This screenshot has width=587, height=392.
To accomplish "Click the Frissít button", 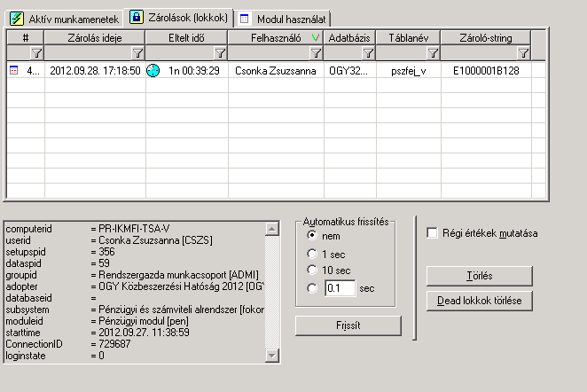I will 348,325.
